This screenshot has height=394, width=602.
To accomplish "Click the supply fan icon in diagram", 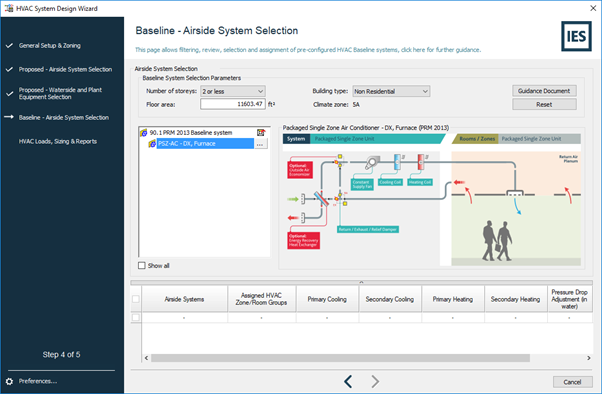I will pos(372,162).
